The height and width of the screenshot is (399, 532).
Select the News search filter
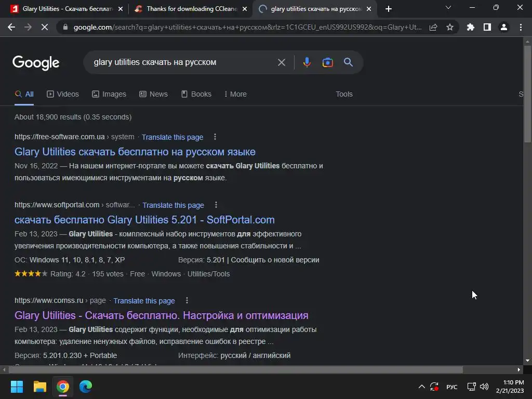coord(153,94)
